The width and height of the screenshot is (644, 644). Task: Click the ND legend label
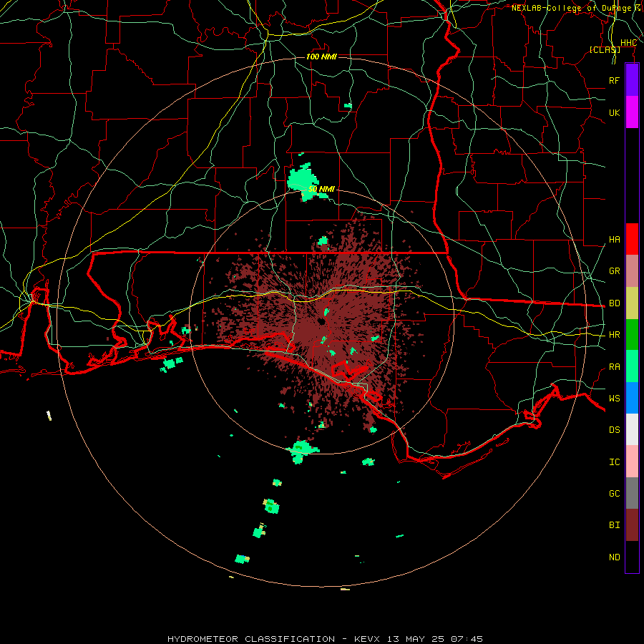pos(615,557)
